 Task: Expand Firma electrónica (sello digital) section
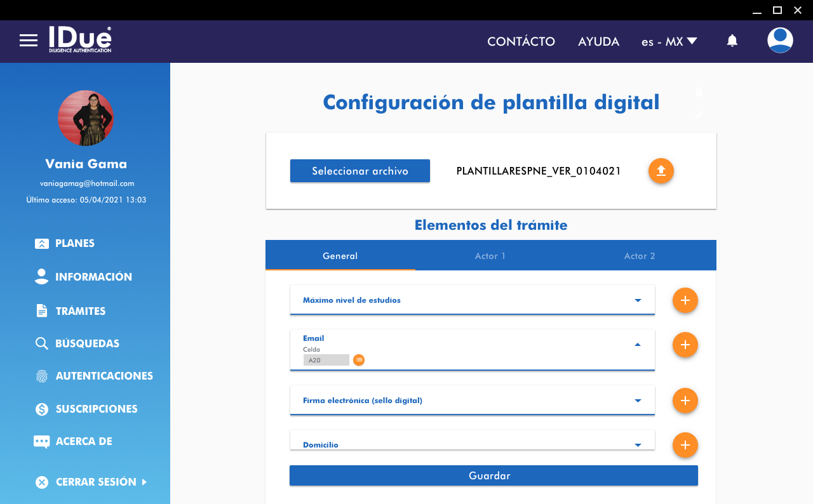click(x=638, y=401)
